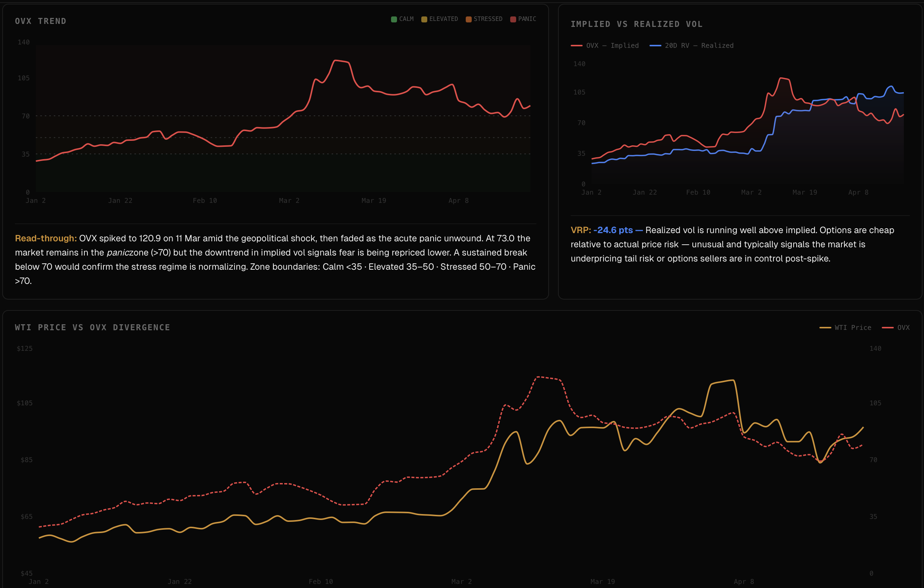This screenshot has width=924, height=588.
Task: Click the 70 y-axis label on the OVX Trend chart
Action: 26,116
